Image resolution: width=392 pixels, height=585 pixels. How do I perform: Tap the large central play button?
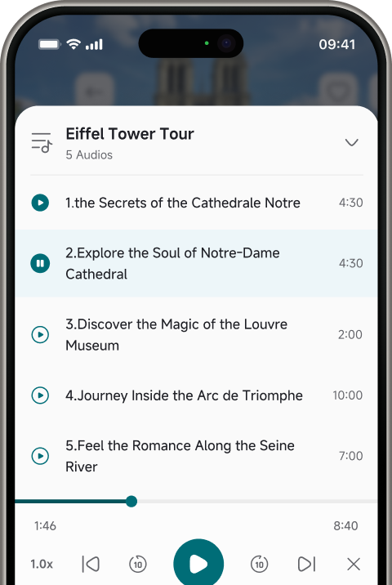tap(198, 564)
